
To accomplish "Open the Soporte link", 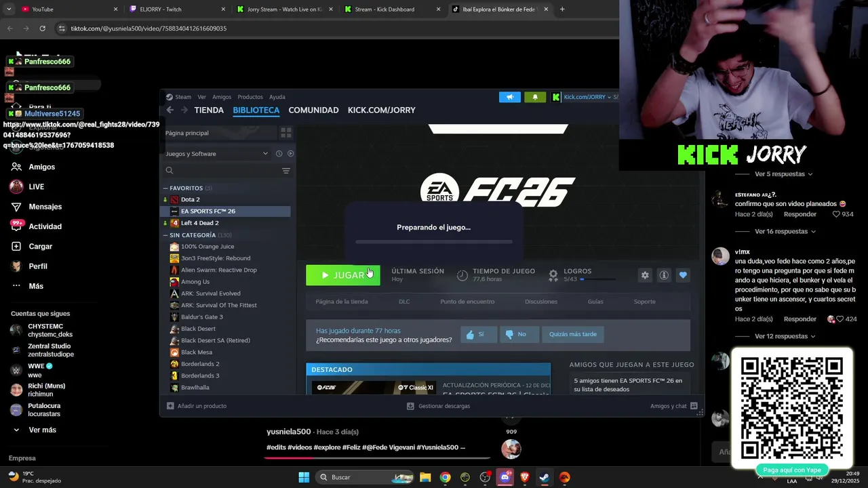I will coord(644,302).
